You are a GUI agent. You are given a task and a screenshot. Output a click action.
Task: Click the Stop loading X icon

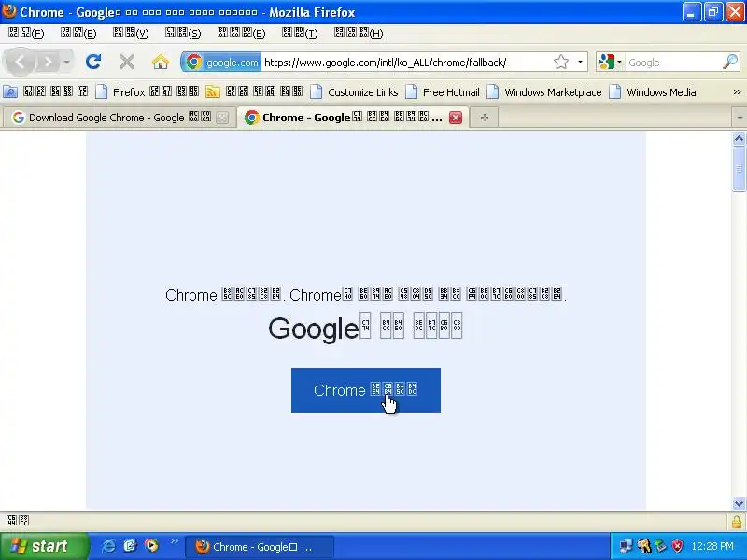click(x=127, y=62)
